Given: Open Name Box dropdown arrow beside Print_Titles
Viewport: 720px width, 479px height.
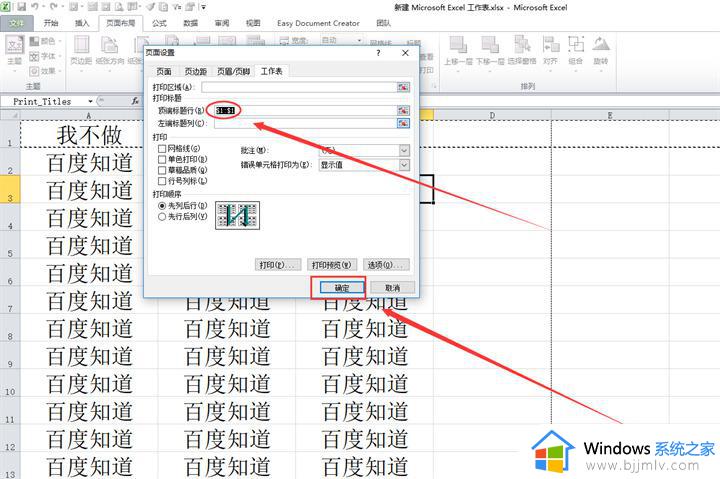Looking at the screenshot, I should pyautogui.click(x=90, y=101).
